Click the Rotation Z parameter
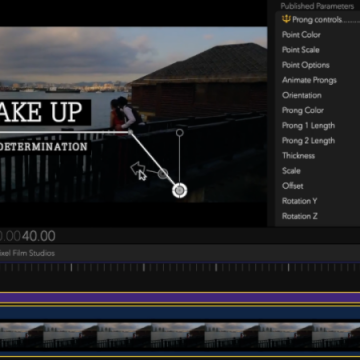This screenshot has width=360, height=360. tap(299, 216)
